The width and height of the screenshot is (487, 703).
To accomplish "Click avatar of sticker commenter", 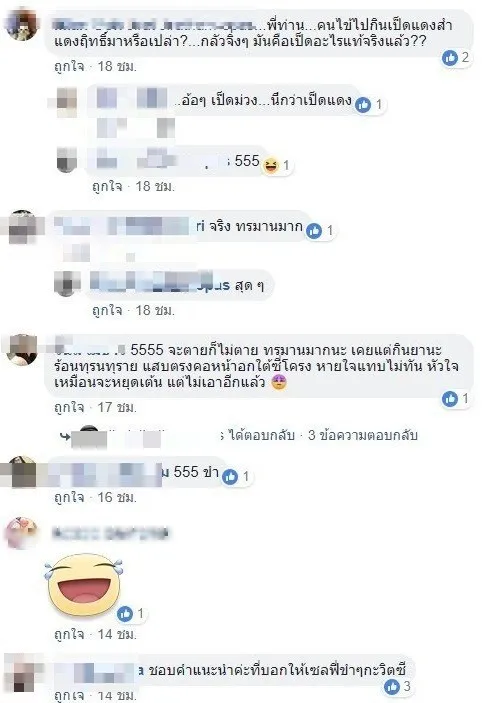I will point(21,533).
